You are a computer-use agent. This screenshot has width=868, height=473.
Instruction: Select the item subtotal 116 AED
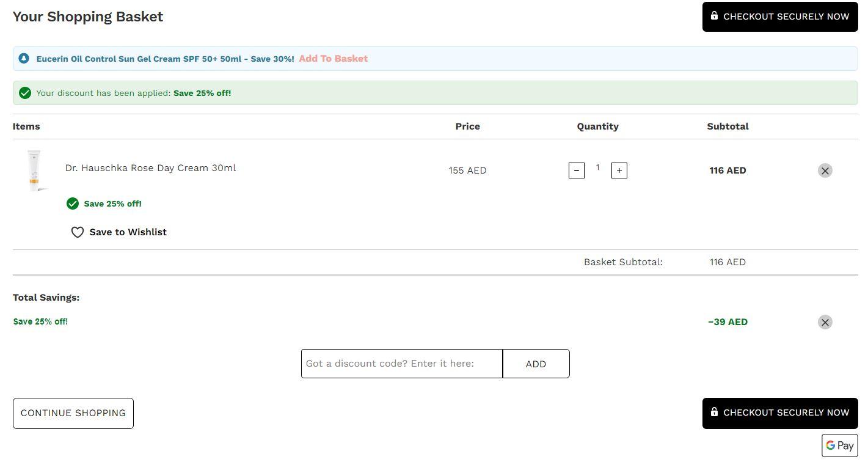(728, 170)
